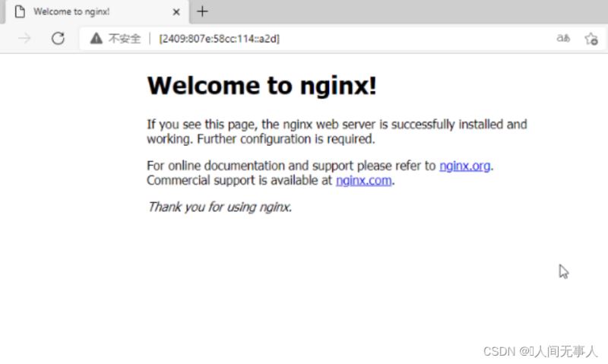
Task: Click the 不安全 security label
Action: (x=125, y=39)
